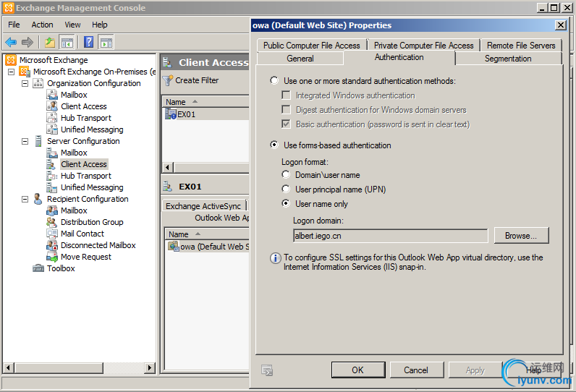
Task: Click the Apply button
Action: coord(475,370)
